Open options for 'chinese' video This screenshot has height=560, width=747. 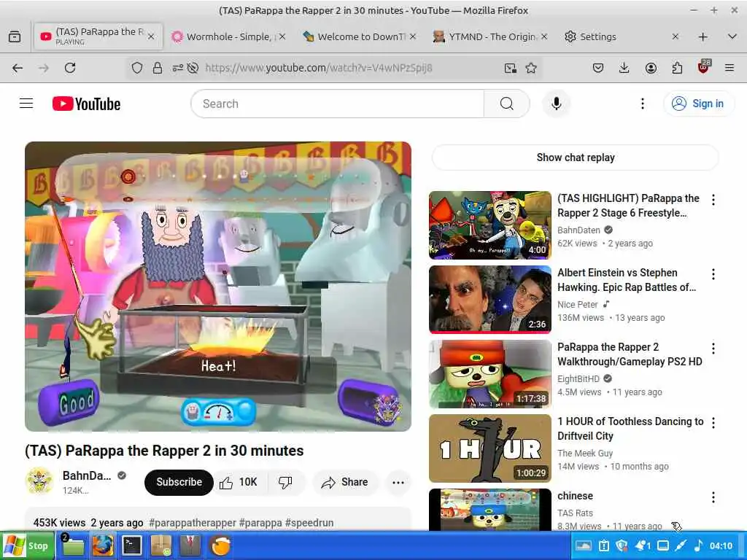(713, 497)
